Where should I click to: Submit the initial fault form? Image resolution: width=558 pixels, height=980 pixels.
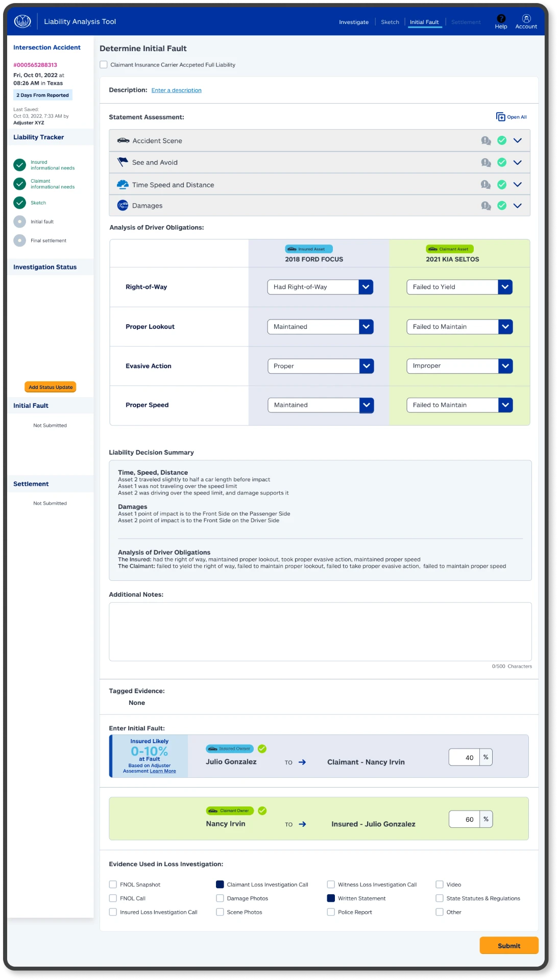509,945
